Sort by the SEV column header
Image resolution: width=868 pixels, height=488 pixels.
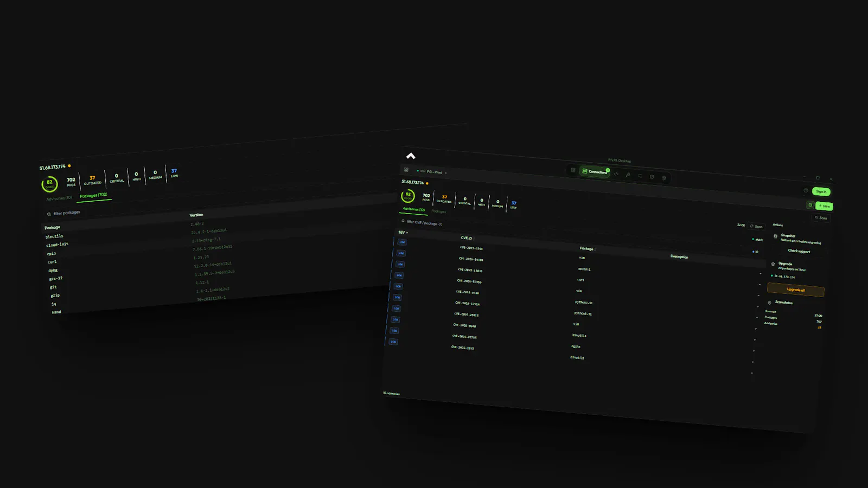point(403,232)
